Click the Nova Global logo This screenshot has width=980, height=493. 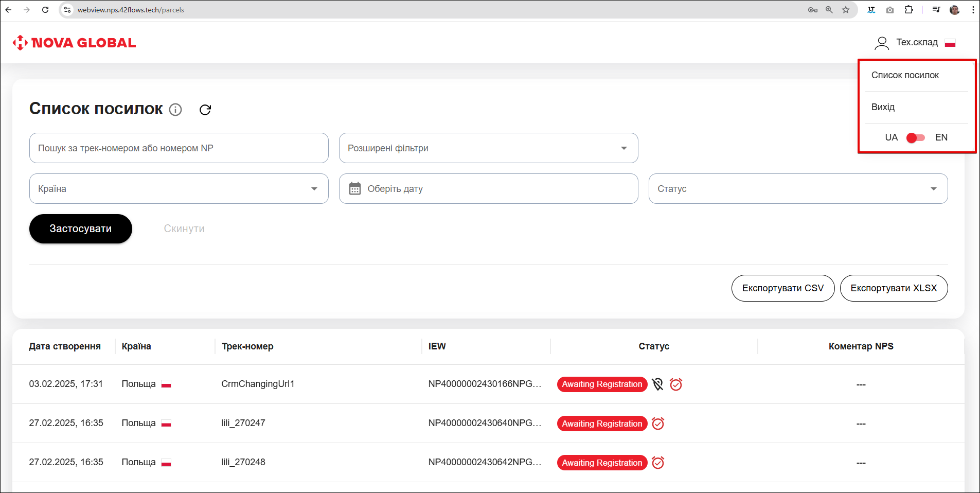[x=75, y=43]
